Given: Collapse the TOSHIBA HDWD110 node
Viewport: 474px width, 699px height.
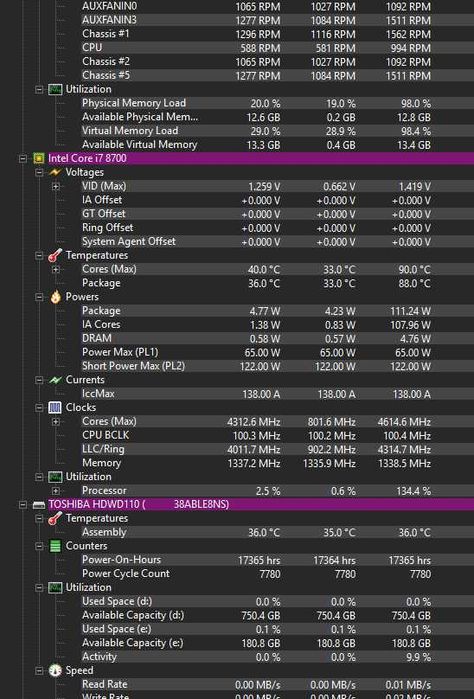Looking at the screenshot, I should pos(23,505).
